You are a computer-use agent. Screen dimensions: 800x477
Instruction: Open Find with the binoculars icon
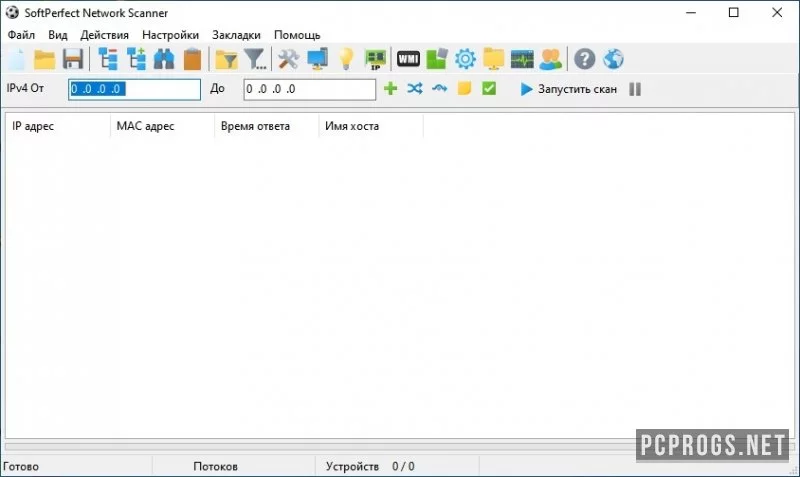pos(164,59)
